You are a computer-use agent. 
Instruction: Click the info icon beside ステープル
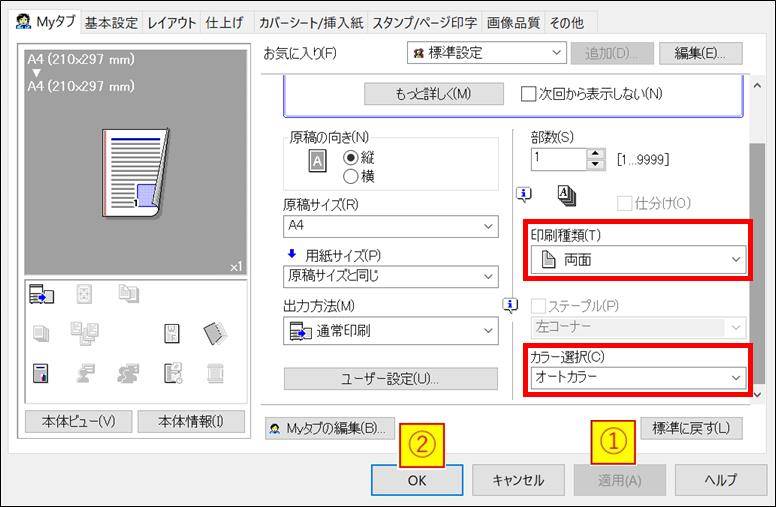point(510,305)
